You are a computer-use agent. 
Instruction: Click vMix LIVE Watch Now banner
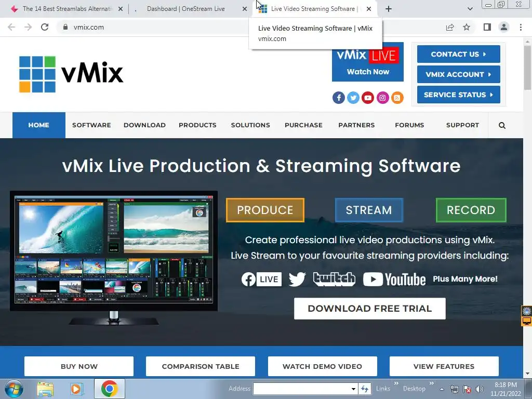point(368,64)
